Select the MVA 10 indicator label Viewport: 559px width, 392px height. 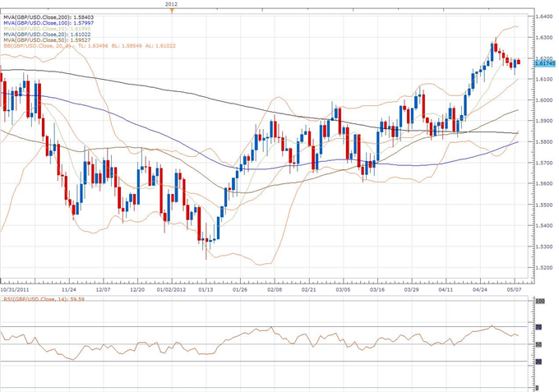[x=47, y=29]
